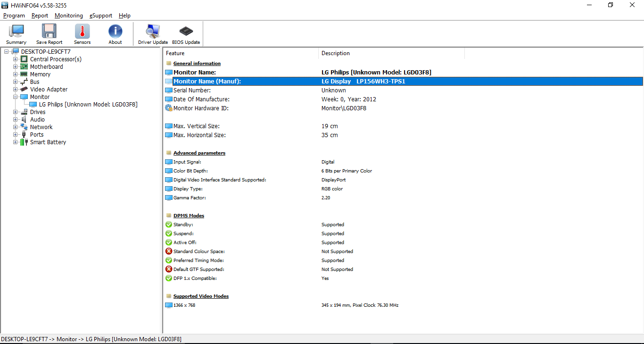
Task: Click the Save Report floppy icon
Action: point(49,32)
